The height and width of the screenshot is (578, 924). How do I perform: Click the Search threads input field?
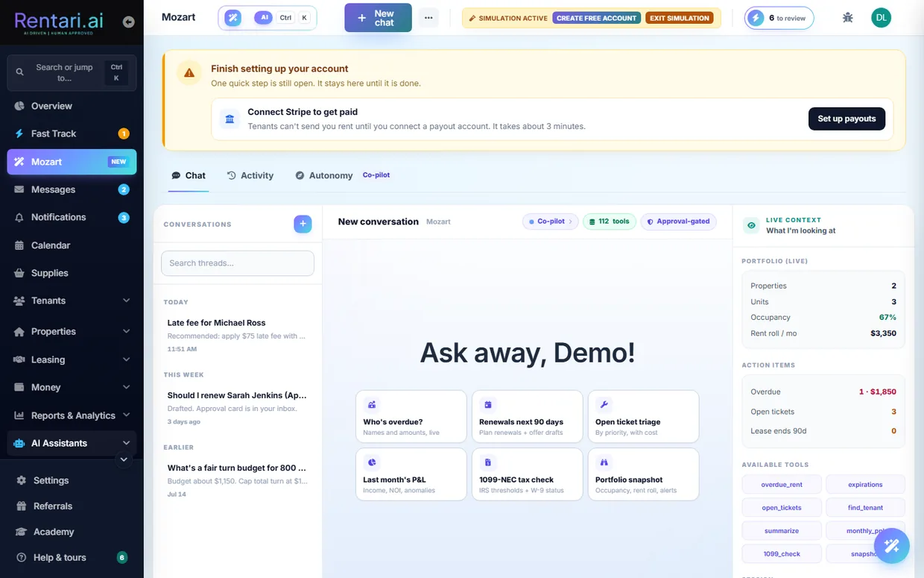pos(238,263)
